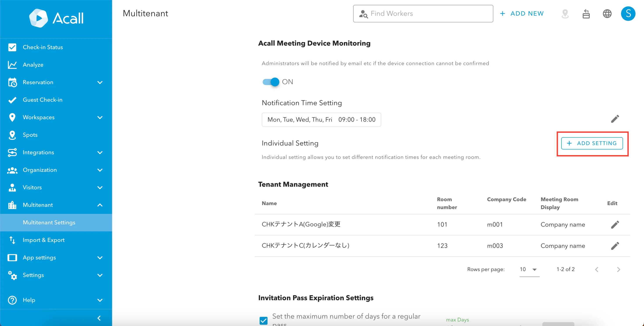644x326 pixels.
Task: Edit tenant with room number 101
Action: tap(615, 225)
